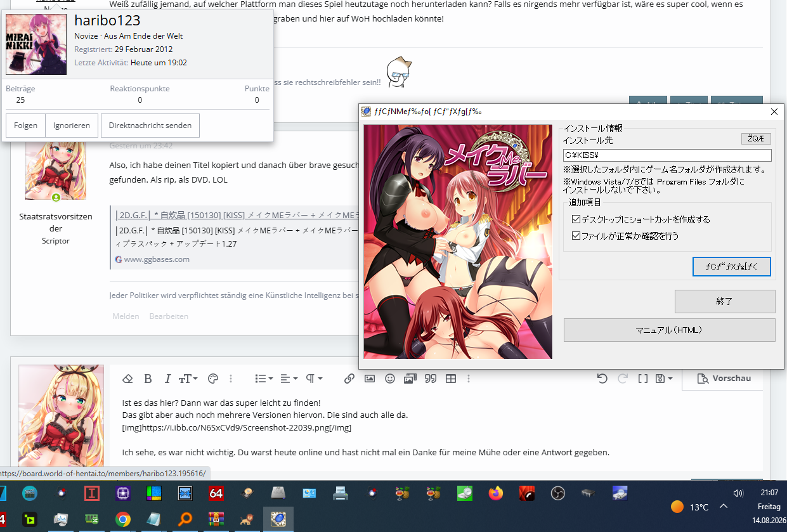
Task: Click the insert media icon in editor
Action: point(410,379)
